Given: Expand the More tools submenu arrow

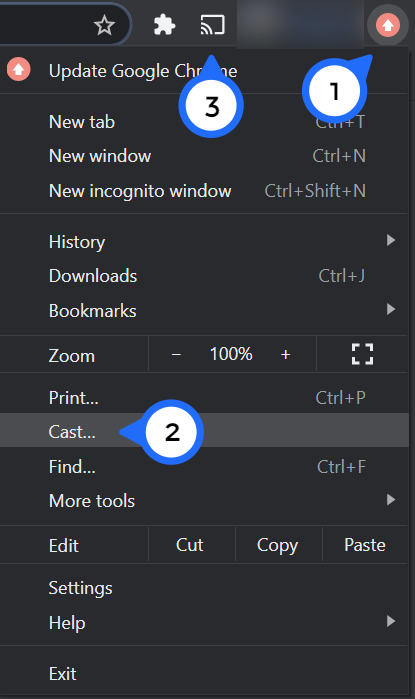Looking at the screenshot, I should pos(391,499).
